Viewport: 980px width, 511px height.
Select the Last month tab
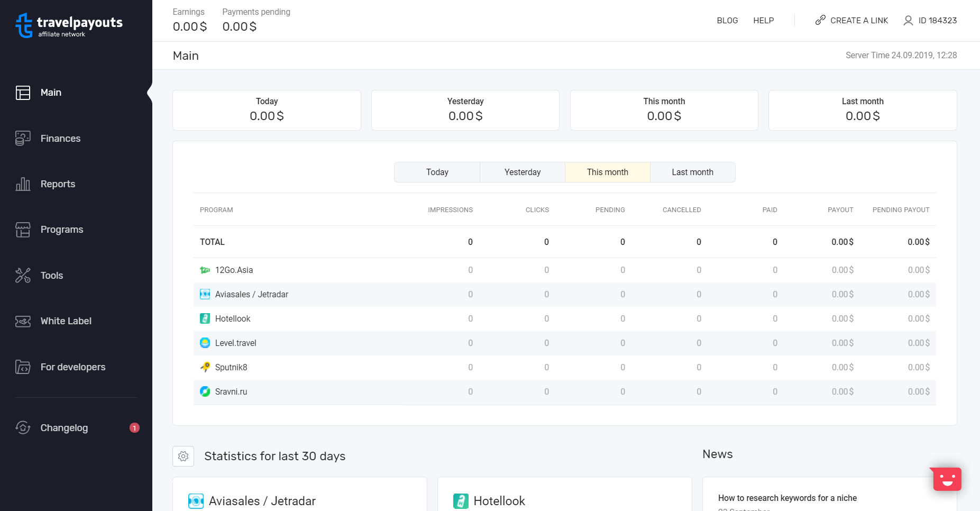point(693,172)
